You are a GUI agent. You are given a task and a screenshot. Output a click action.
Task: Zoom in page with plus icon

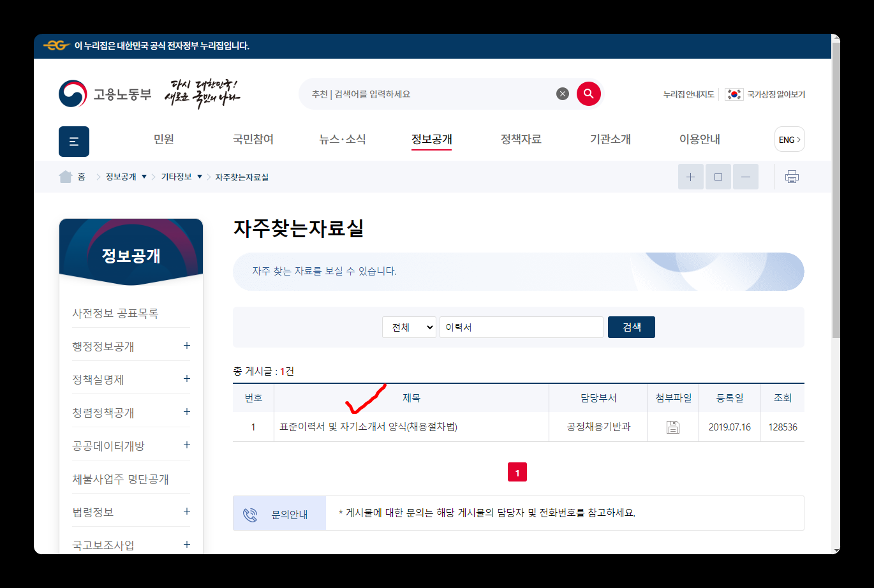(690, 177)
